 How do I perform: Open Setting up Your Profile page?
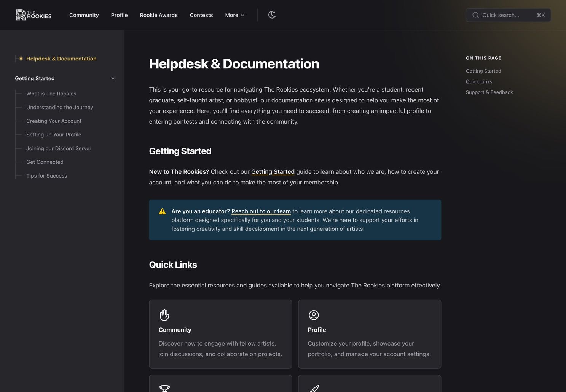coord(54,135)
